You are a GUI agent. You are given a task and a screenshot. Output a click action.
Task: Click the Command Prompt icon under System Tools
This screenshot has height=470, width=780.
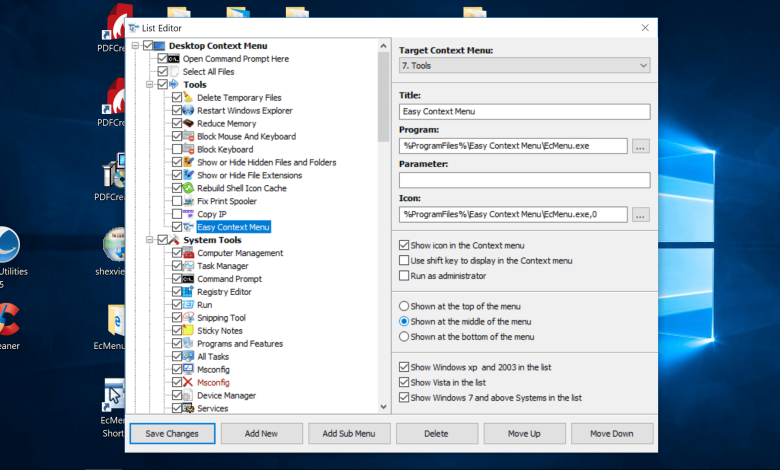click(x=188, y=279)
